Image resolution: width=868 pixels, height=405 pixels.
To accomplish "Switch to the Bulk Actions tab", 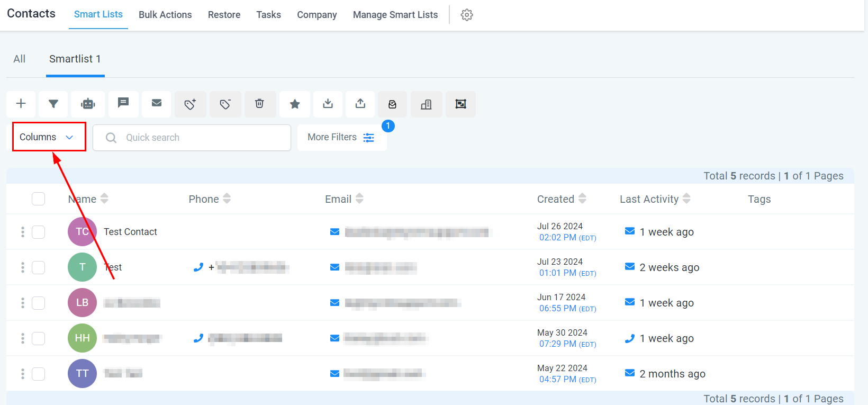I will coord(165,15).
